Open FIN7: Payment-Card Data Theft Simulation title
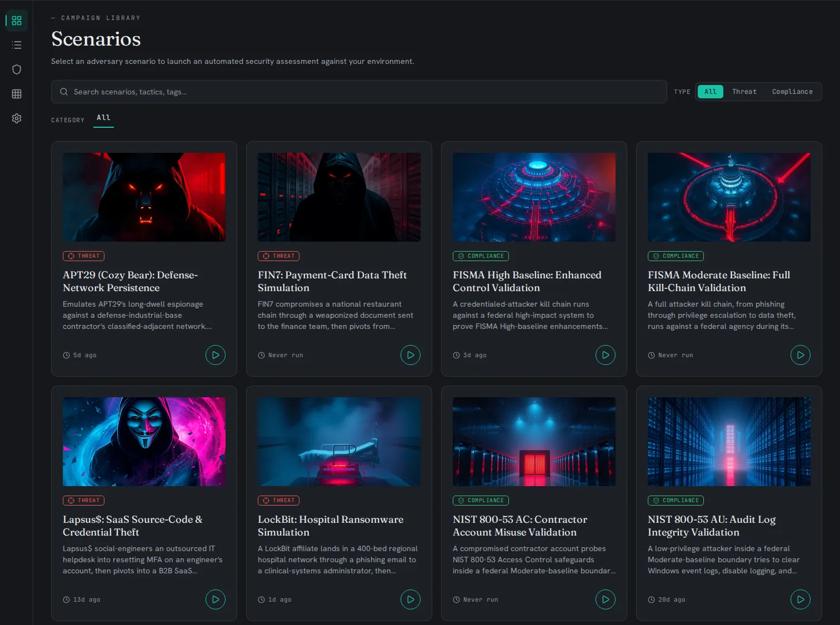This screenshot has height=625, width=840. (332, 281)
